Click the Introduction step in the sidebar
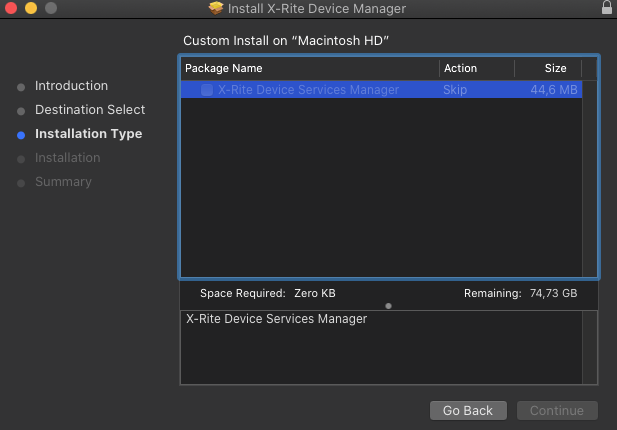The image size is (617, 430). tap(71, 86)
